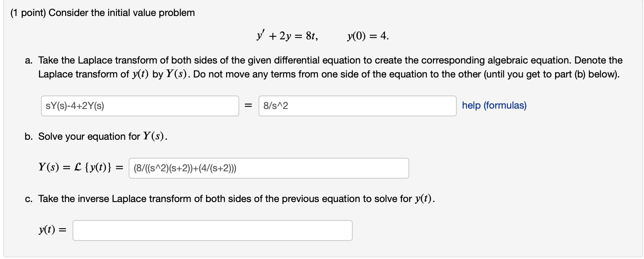This screenshot has width=644, height=259.
Task: Open formulas help for Laplace entry
Action: (x=494, y=105)
